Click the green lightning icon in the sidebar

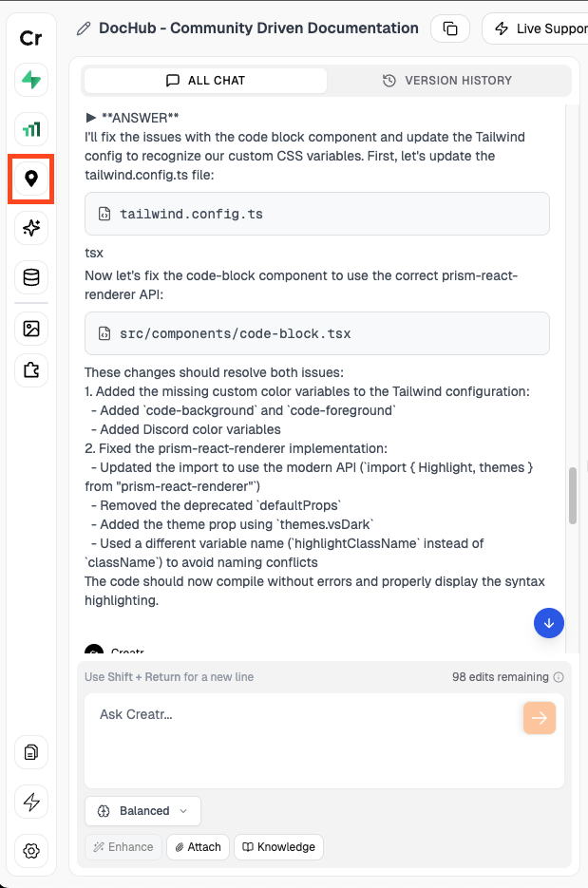(x=30, y=80)
